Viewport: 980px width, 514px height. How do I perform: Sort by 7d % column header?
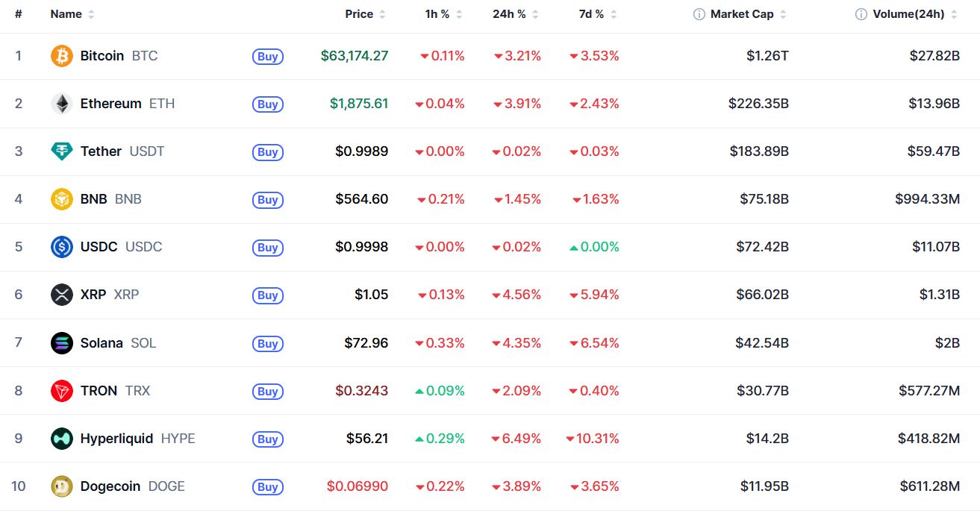tap(598, 14)
